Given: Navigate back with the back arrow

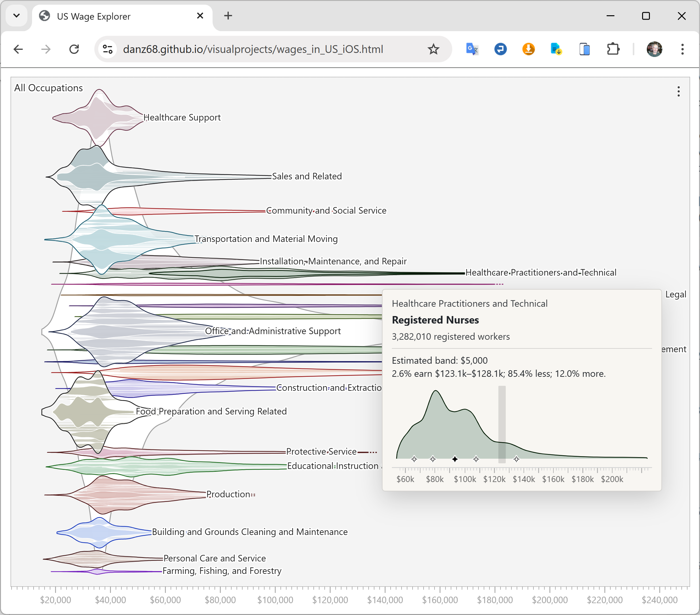Looking at the screenshot, I should pos(18,49).
